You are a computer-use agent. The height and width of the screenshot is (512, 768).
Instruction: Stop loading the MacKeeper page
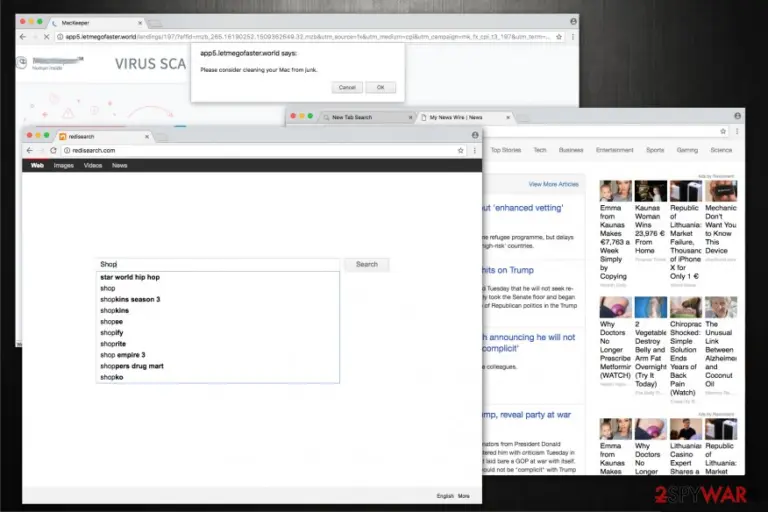(x=47, y=37)
